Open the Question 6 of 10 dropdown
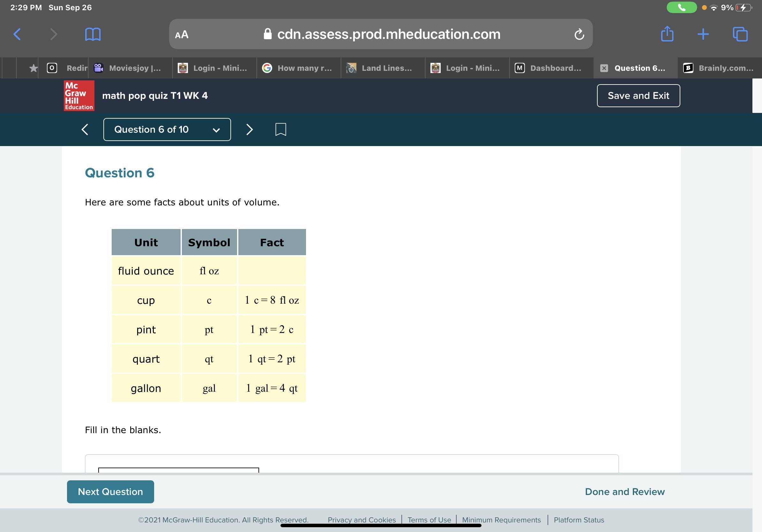 167,129
